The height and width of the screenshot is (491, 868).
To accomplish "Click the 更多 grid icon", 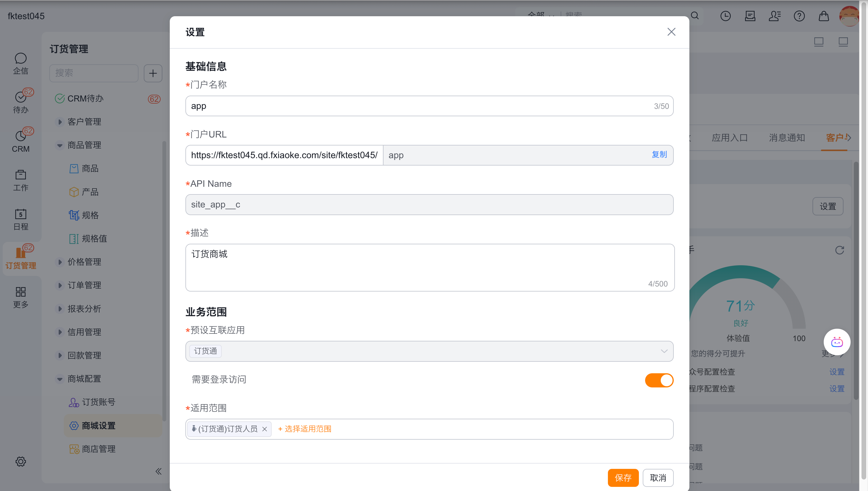I will [x=21, y=292].
